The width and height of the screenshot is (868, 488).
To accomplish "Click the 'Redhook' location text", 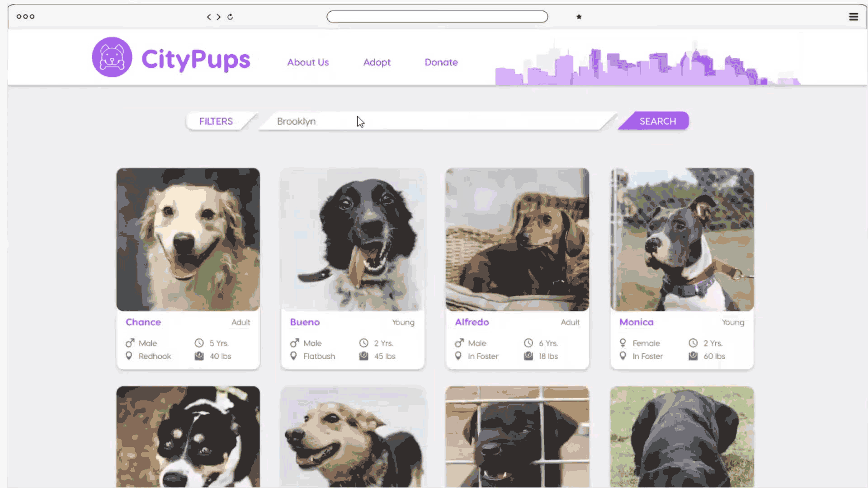I will pos(155,356).
